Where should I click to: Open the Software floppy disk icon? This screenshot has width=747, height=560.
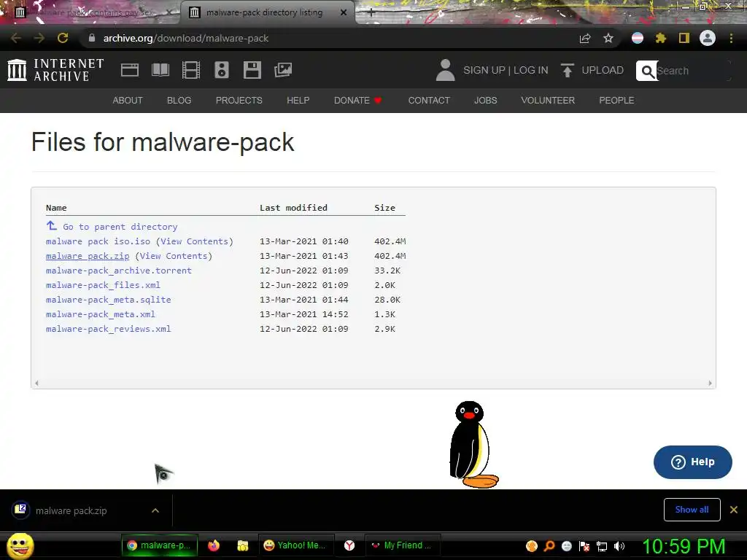pos(252,70)
